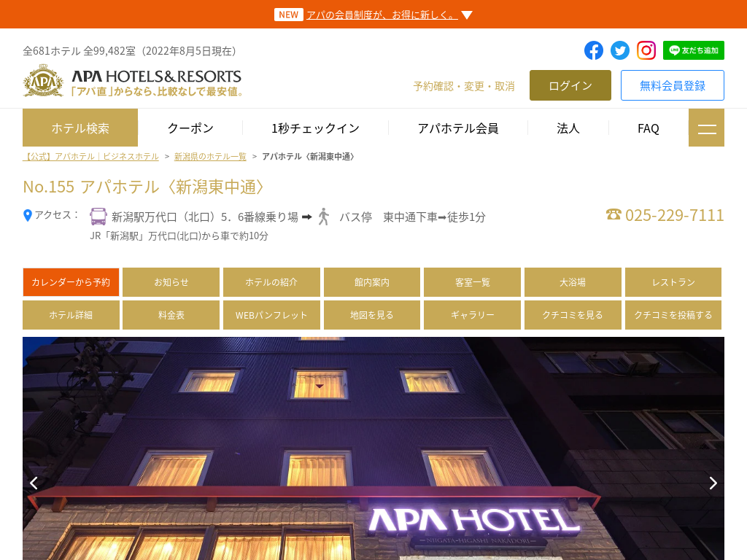Click the 料金表 button
The height and width of the screenshot is (560, 747).
click(x=171, y=315)
